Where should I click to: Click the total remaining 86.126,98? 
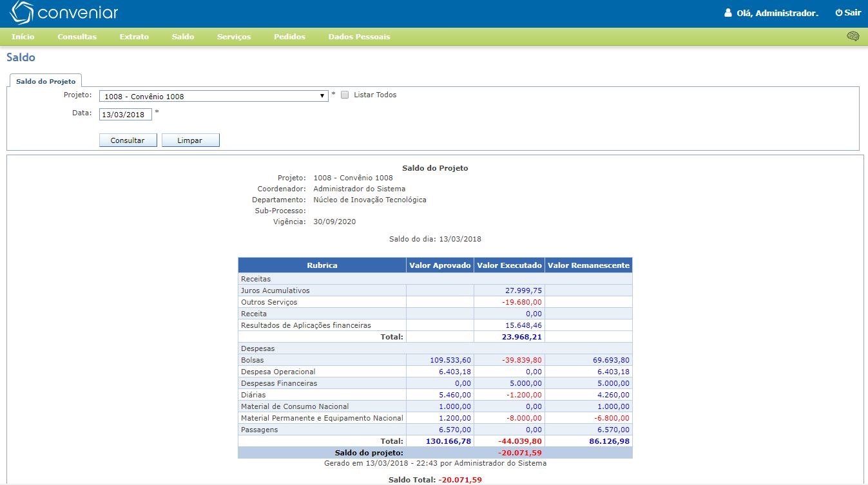click(609, 441)
